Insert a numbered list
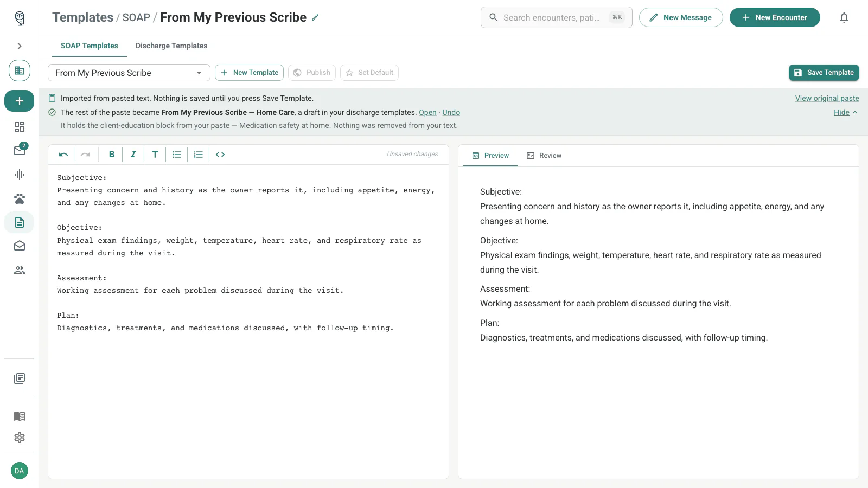Screen dimensions: 868x488 tap(199, 155)
